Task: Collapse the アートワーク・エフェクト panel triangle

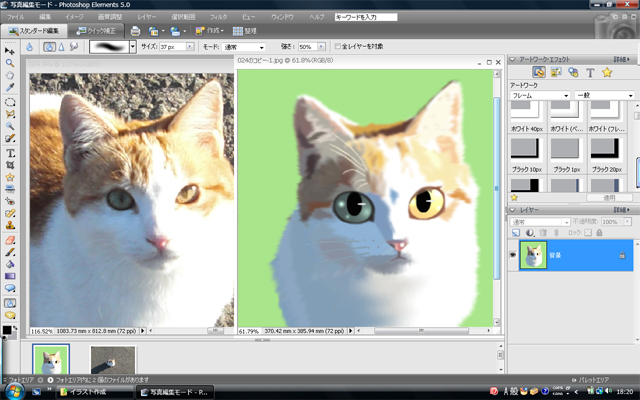Action: click(x=512, y=60)
